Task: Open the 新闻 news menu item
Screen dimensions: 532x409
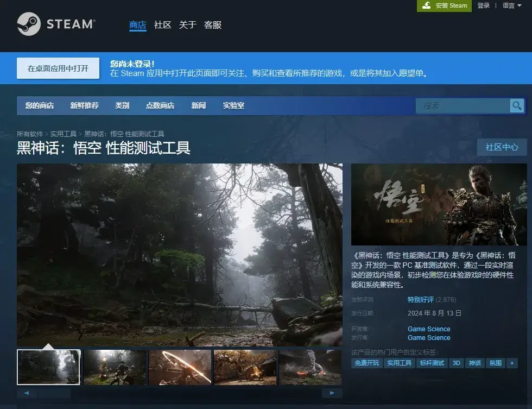Action: (199, 105)
